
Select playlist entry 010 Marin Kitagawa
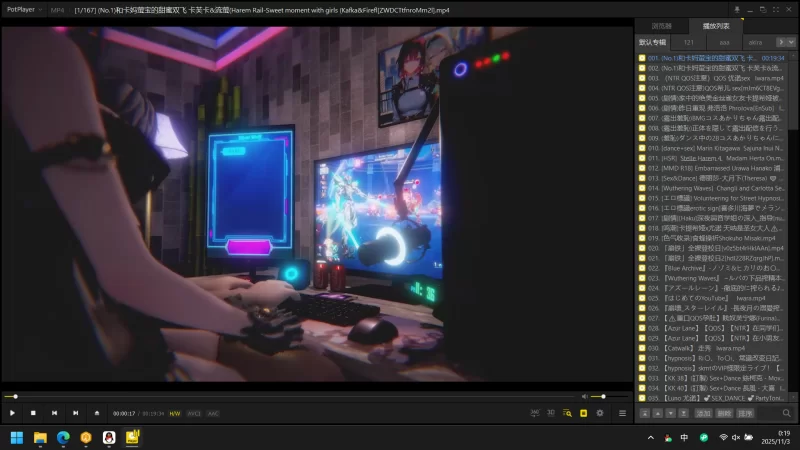pos(712,148)
